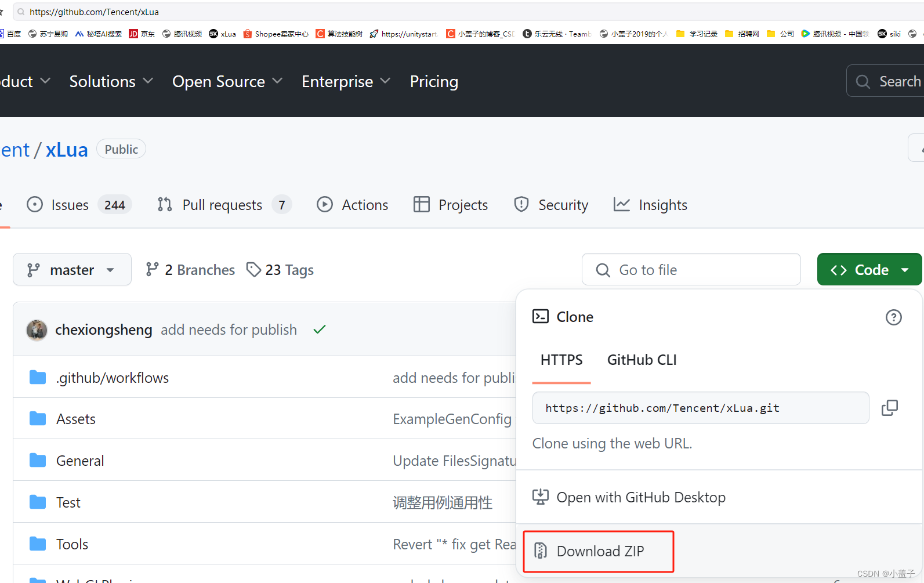Click the Go to file search icon
Screen dimensions: 924x583
tap(603, 270)
